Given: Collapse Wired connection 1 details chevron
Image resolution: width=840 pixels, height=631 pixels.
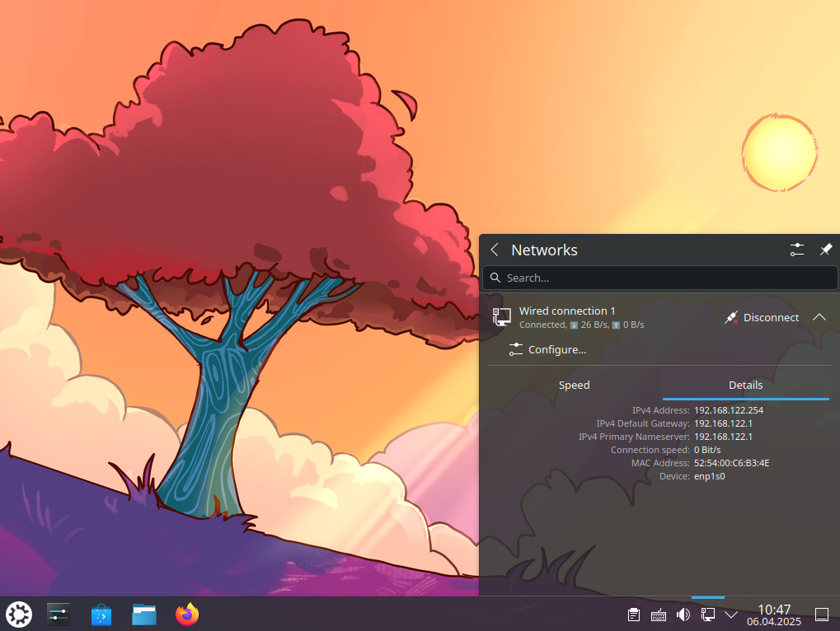Looking at the screenshot, I should coord(819,317).
